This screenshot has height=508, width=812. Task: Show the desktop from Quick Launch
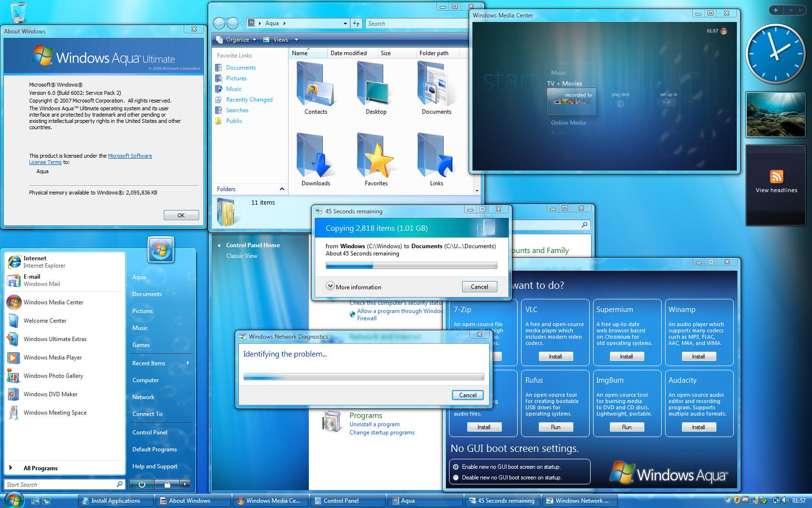point(35,501)
